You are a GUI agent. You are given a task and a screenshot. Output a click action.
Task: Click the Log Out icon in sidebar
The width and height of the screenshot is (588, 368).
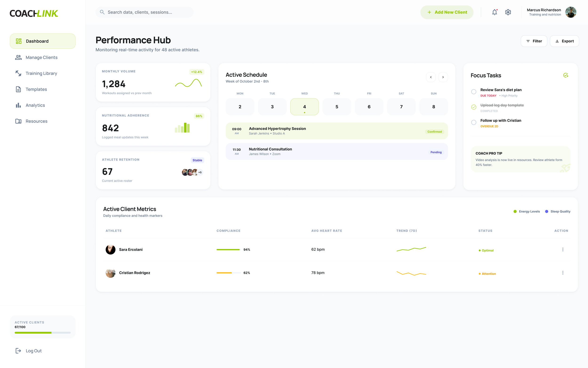tap(18, 351)
